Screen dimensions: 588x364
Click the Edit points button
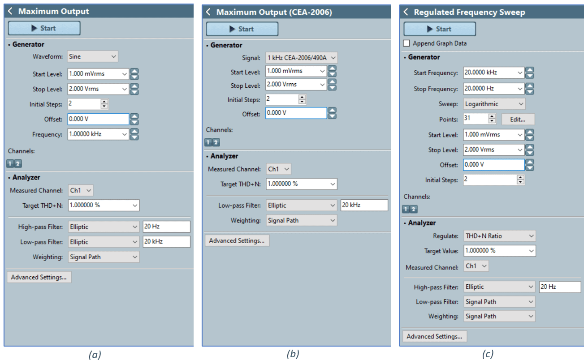click(518, 120)
